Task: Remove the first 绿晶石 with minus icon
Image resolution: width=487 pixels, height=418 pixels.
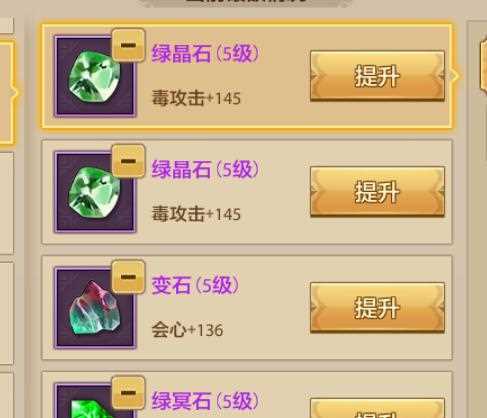Action: coord(128,45)
